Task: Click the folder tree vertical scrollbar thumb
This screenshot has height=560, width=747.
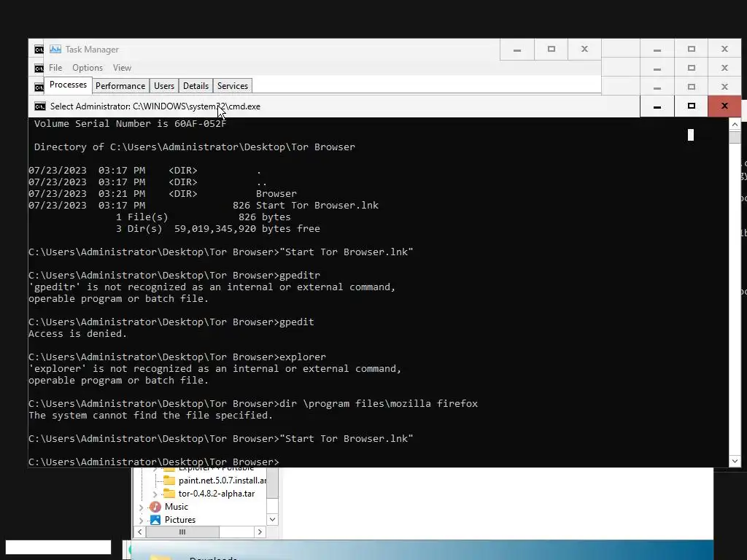Action: (x=272, y=483)
